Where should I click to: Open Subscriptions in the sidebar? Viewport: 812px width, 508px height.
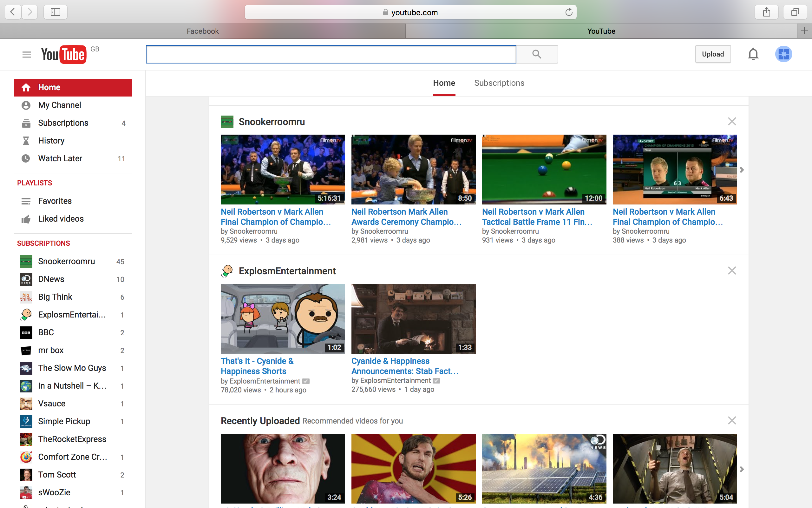click(73, 123)
